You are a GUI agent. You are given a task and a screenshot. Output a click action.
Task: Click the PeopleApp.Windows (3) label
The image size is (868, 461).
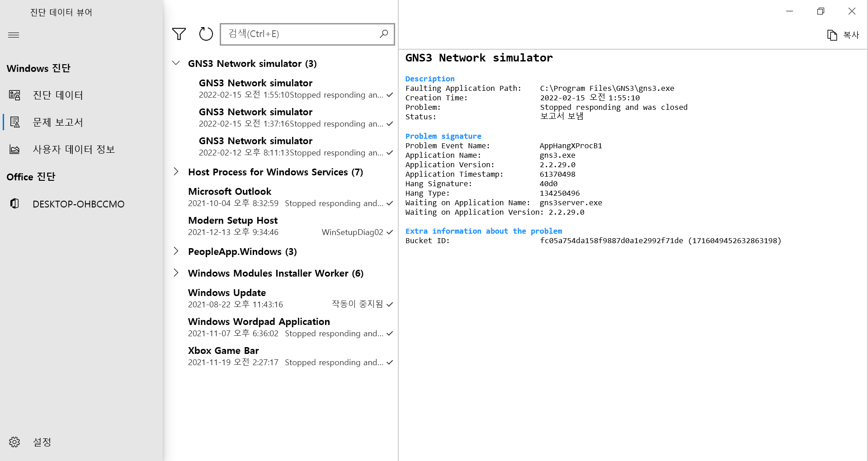(242, 252)
